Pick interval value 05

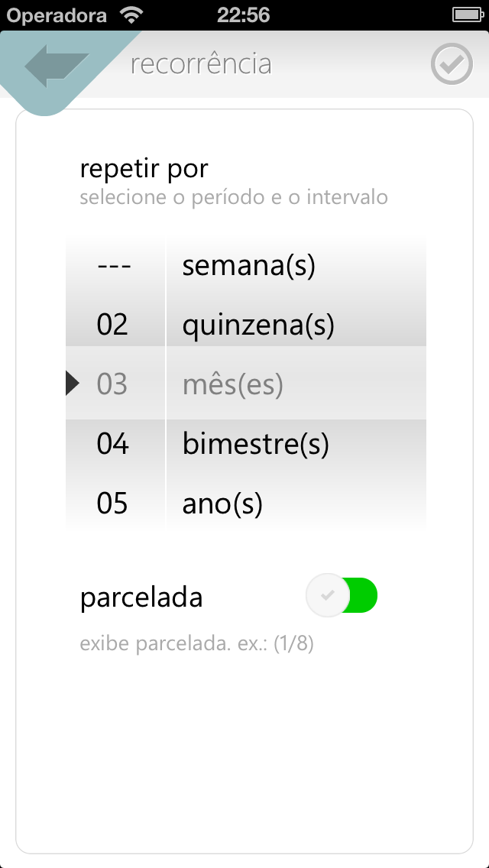pyautogui.click(x=112, y=504)
